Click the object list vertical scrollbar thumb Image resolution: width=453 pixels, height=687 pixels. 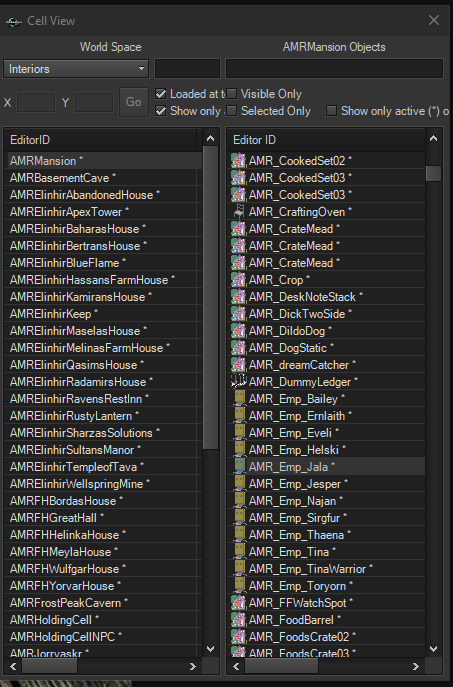[x=433, y=173]
